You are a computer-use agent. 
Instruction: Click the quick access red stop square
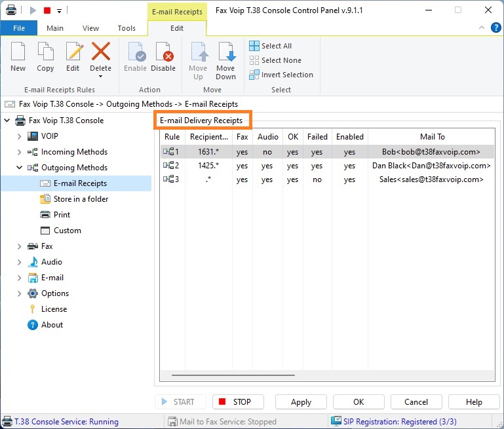[x=47, y=10]
